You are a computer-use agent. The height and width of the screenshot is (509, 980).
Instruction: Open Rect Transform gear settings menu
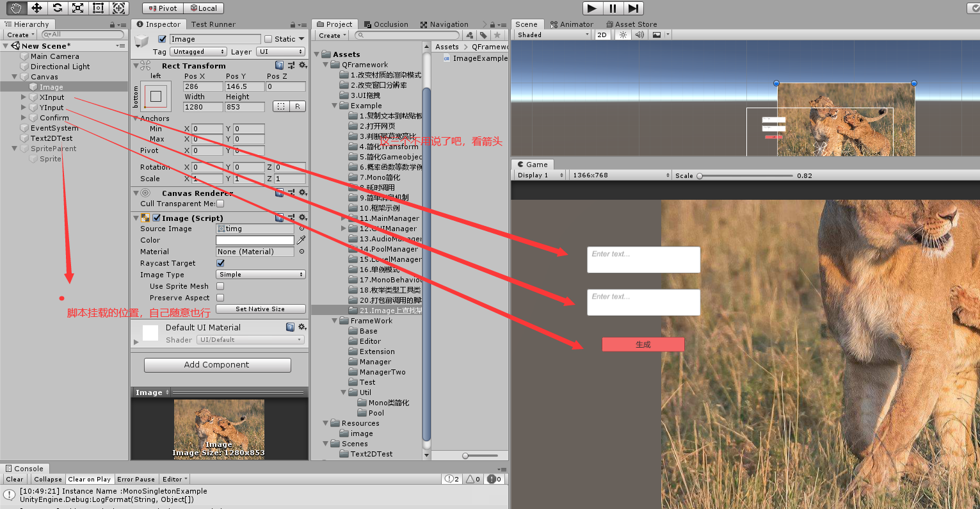(x=303, y=65)
